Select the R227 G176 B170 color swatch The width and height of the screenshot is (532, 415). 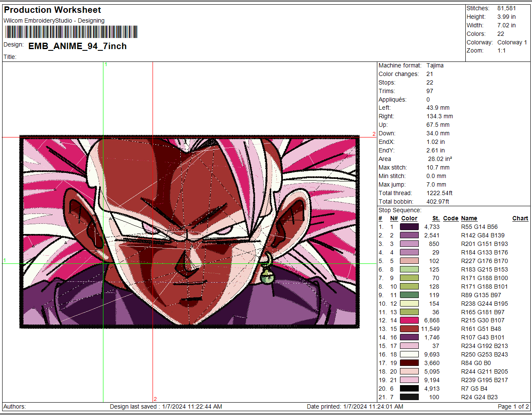pyautogui.click(x=409, y=261)
